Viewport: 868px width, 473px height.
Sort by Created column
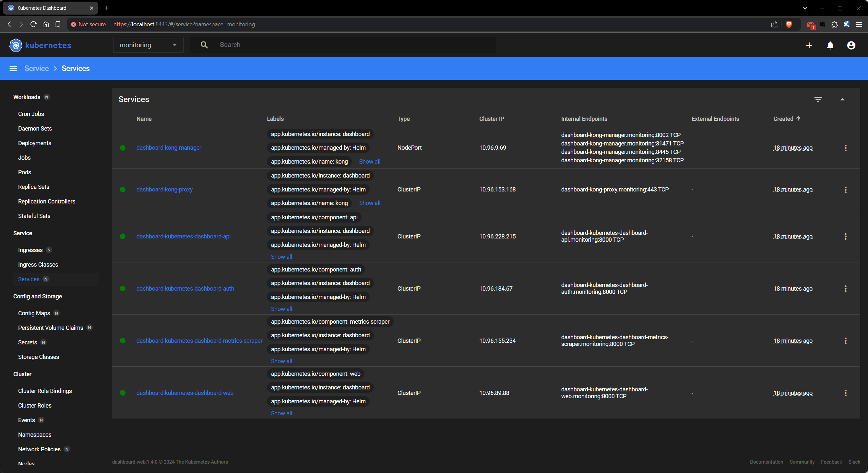787,119
